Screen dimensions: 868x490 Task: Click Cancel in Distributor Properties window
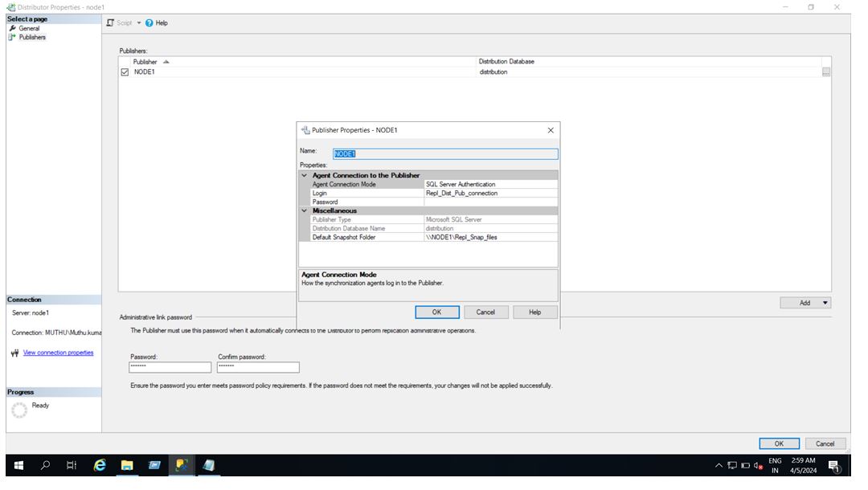click(825, 443)
